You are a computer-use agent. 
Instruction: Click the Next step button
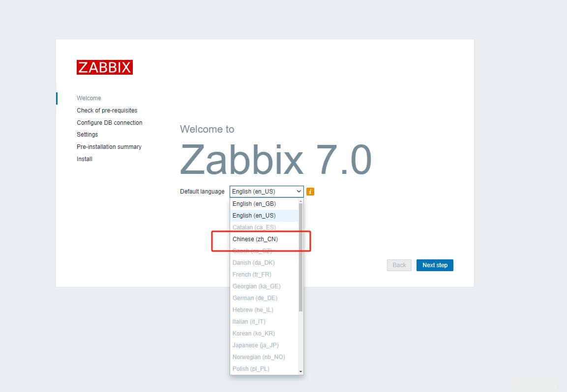(435, 265)
